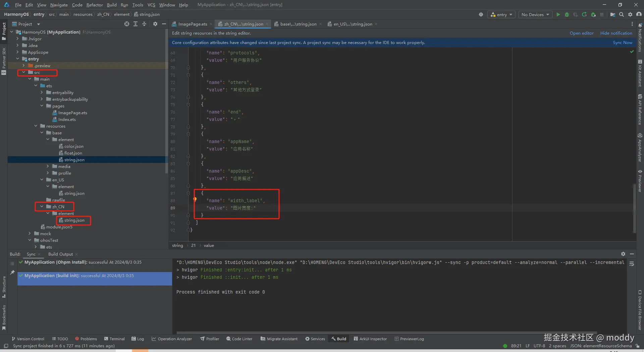The width and height of the screenshot is (644, 352).
Task: Click Select Opened File crosshair icon
Action: [x=126, y=24]
